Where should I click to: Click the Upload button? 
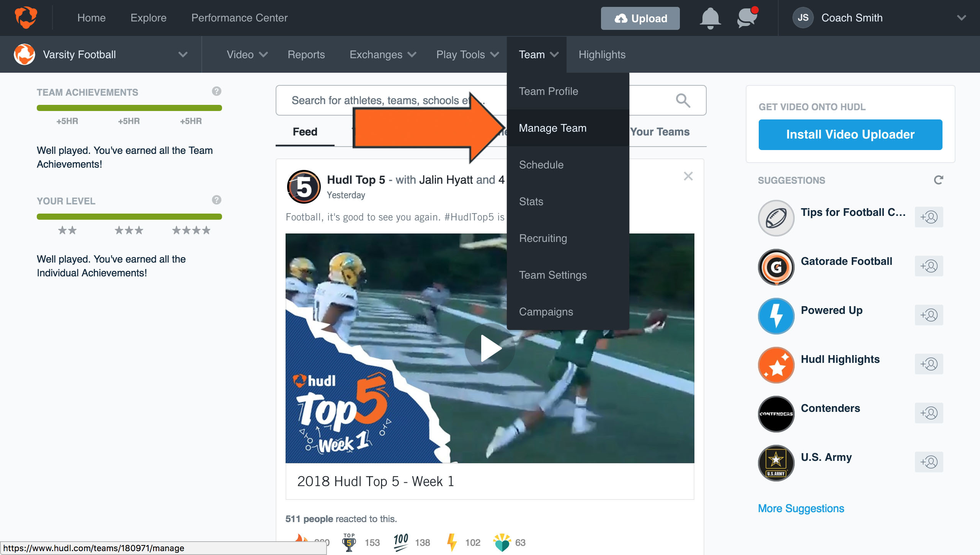click(x=640, y=18)
